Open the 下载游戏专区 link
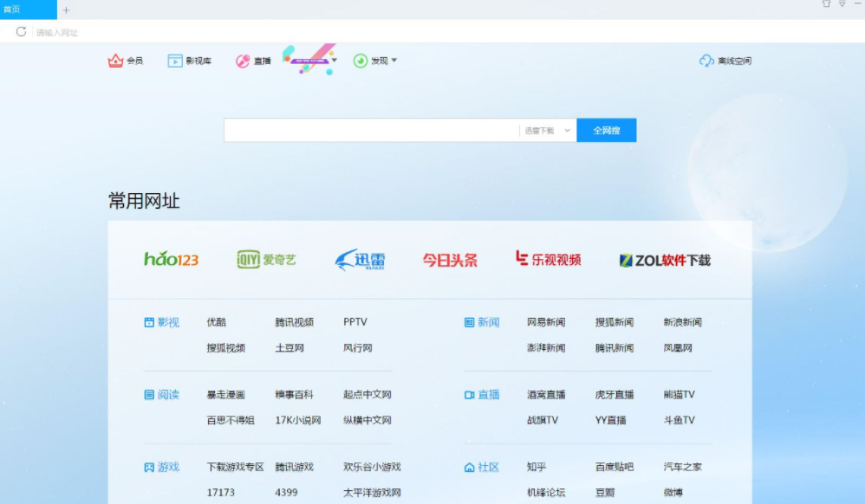865x504 pixels. 236,467
